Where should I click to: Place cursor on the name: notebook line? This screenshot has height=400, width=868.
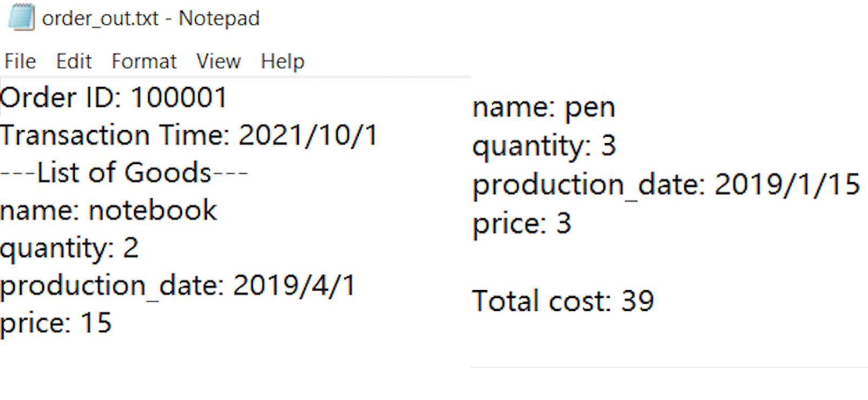pos(108,210)
